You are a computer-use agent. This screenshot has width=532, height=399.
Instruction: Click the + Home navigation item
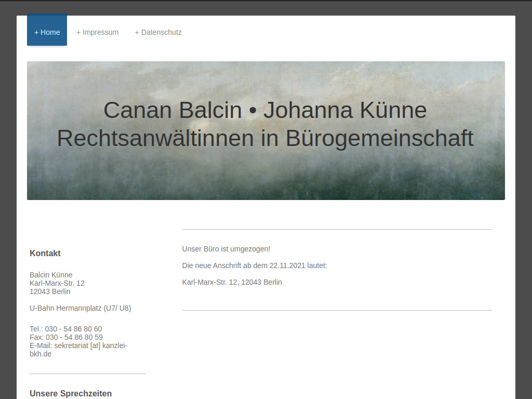point(47,32)
